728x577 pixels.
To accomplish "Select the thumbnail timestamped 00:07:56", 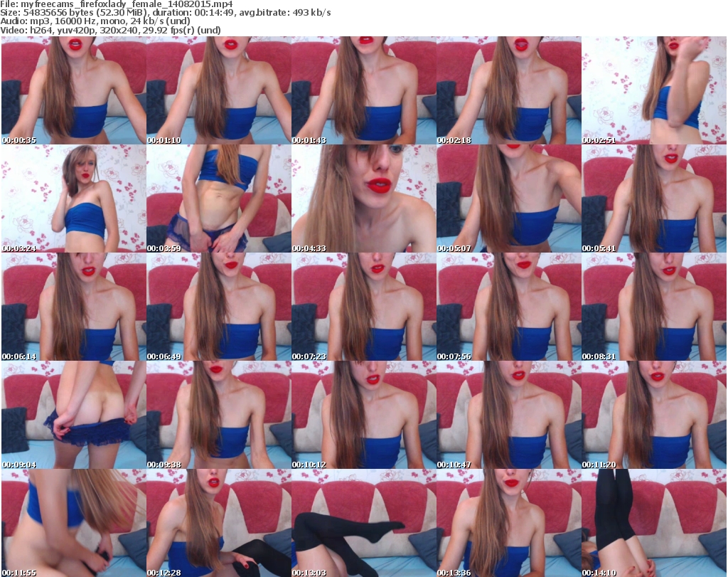I will 509,307.
